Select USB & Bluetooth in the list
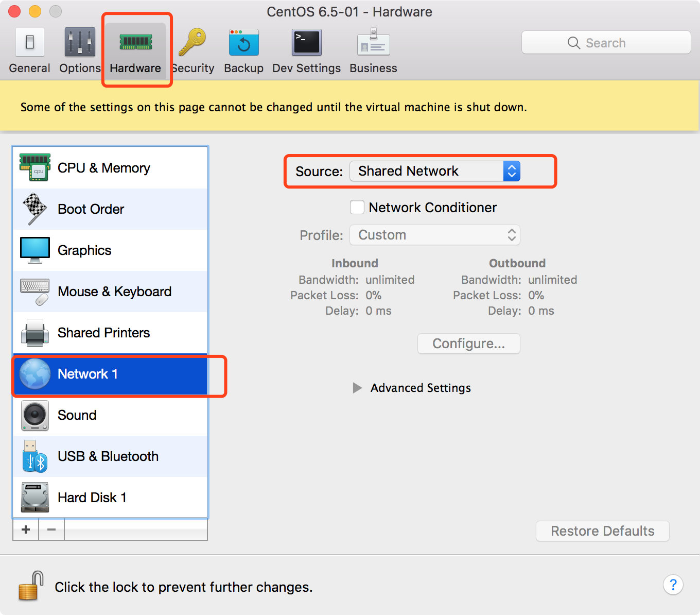Image resolution: width=700 pixels, height=615 pixels. [110, 456]
